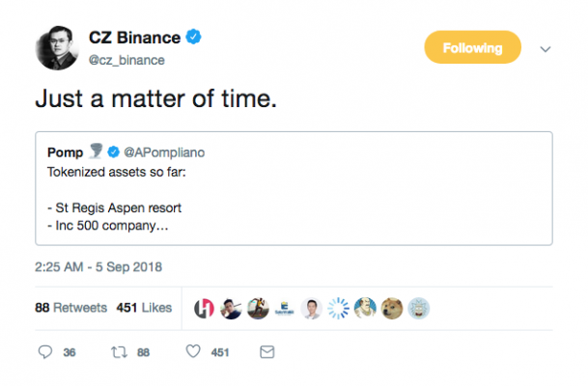Click the envelope direct message icon

(267, 352)
